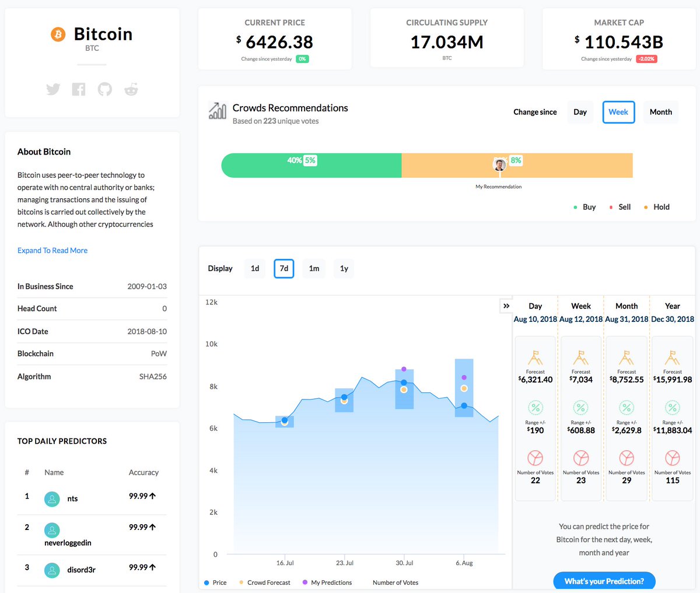Click the Year forecast flag icon
700x593 pixels.
point(673,358)
